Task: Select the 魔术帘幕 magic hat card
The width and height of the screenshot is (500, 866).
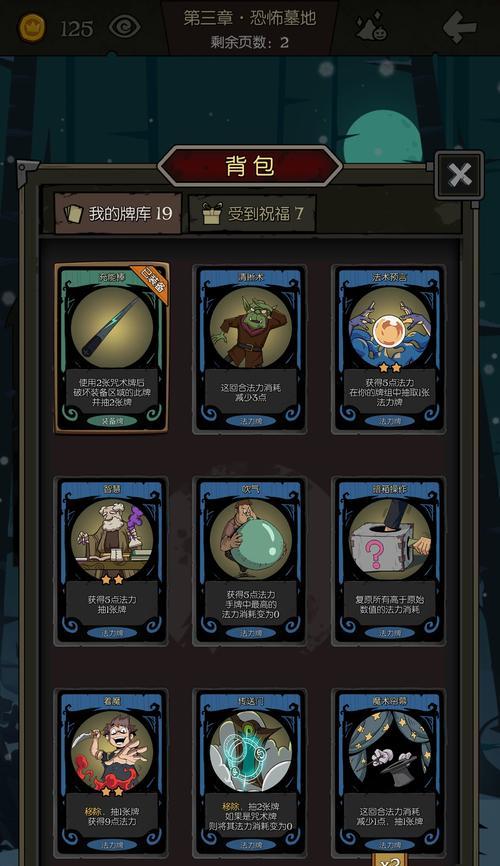Action: [x=389, y=772]
